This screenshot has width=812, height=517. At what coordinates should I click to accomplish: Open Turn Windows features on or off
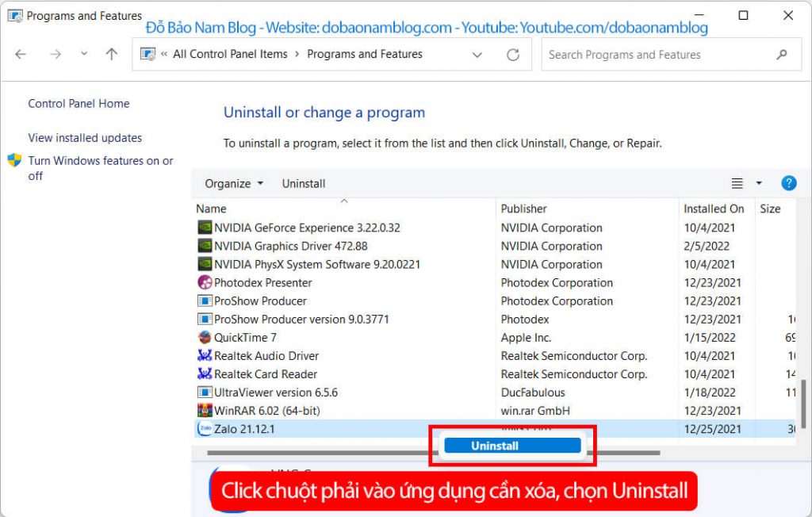pyautogui.click(x=101, y=168)
